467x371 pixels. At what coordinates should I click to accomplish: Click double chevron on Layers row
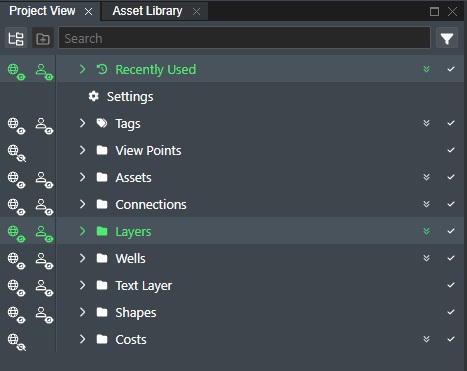coord(426,231)
